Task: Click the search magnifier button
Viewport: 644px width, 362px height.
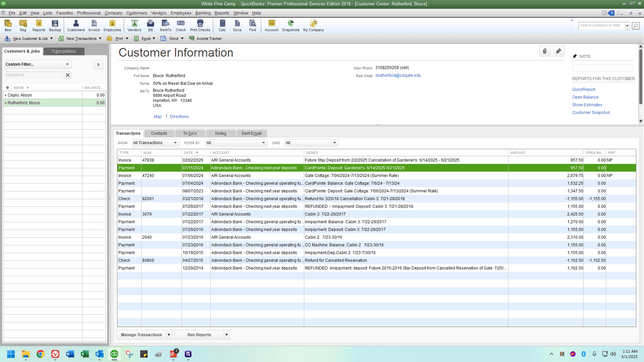Action: pyautogui.click(x=636, y=25)
